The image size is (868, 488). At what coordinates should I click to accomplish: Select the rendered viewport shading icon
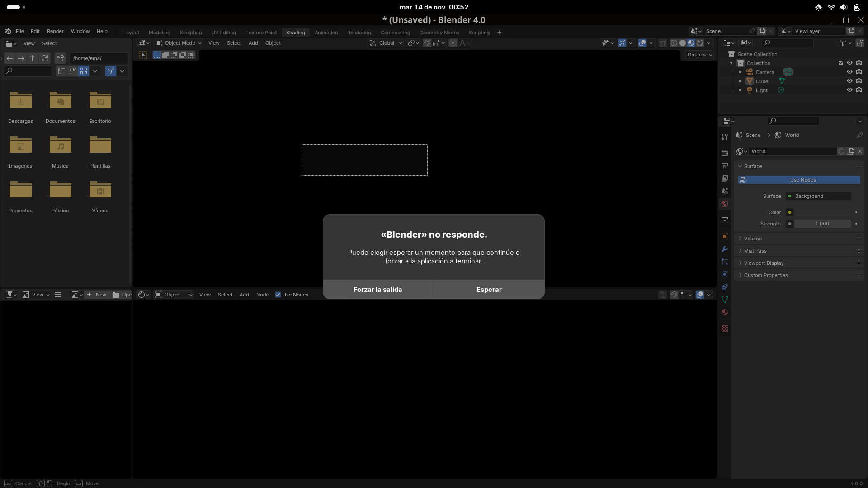(x=700, y=43)
